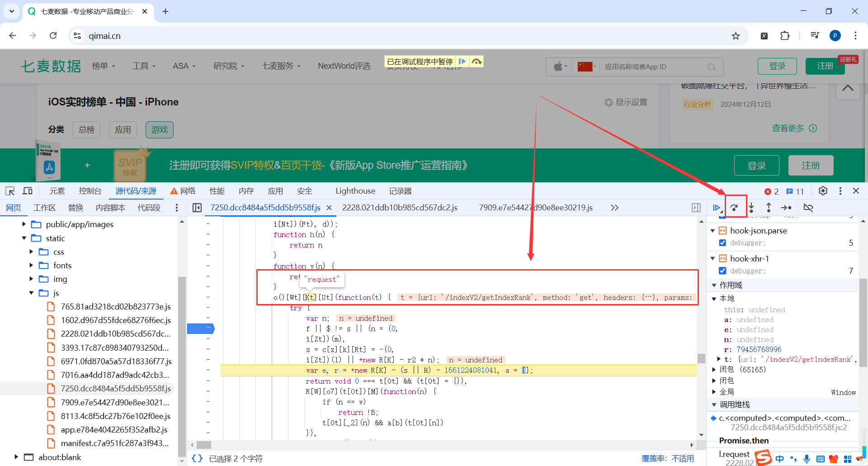Viewport: 868px width, 466px height.
Task: Open the 工具 navigation dropdown
Action: coord(144,66)
